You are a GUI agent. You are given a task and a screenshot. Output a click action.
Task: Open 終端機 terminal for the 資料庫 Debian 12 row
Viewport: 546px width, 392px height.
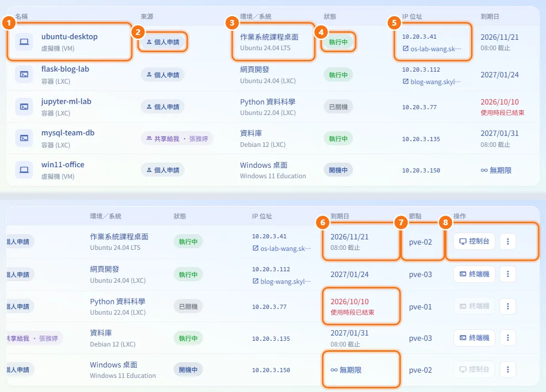[x=474, y=338]
